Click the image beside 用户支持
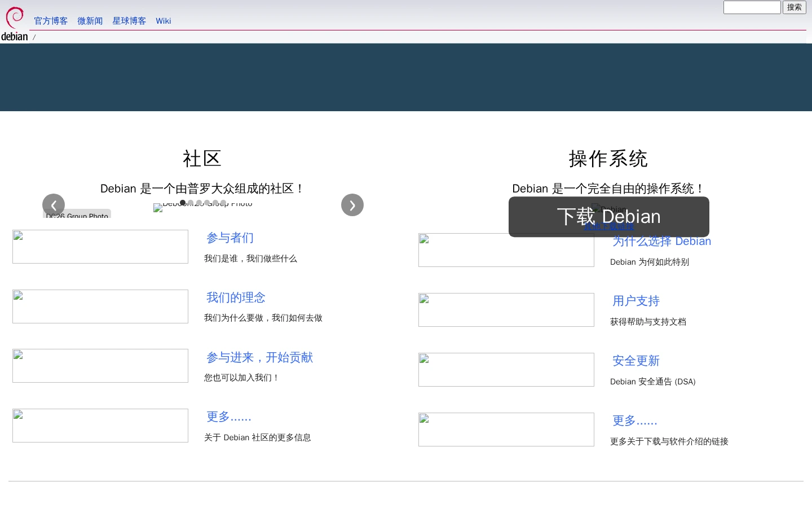This screenshot has width=812, height=508. tap(506, 310)
